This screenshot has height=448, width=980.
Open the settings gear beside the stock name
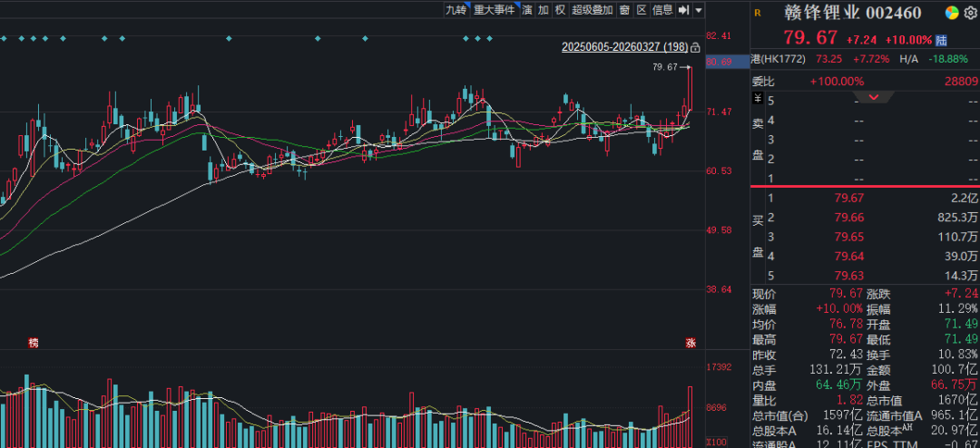click(x=970, y=13)
